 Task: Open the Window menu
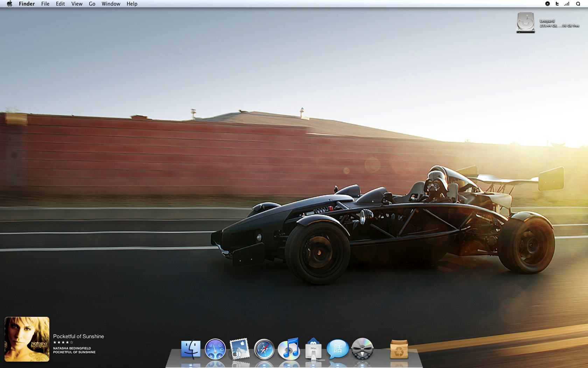click(111, 4)
